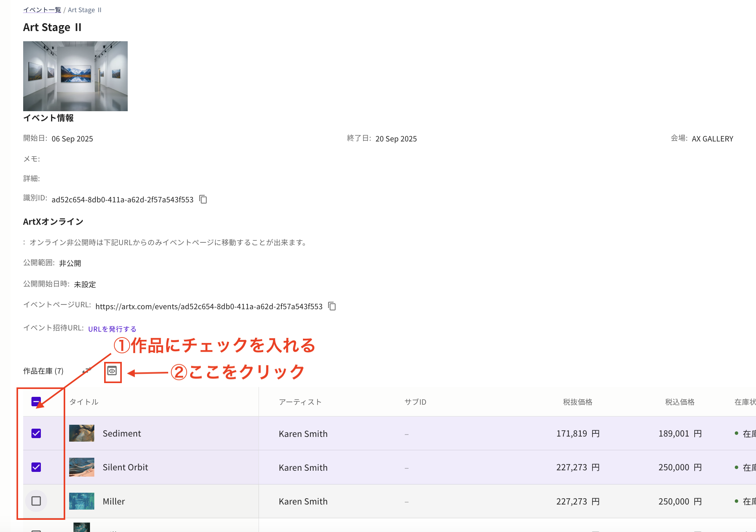
Task: Uncheck the Sediment row checkbox
Action: [x=36, y=433]
